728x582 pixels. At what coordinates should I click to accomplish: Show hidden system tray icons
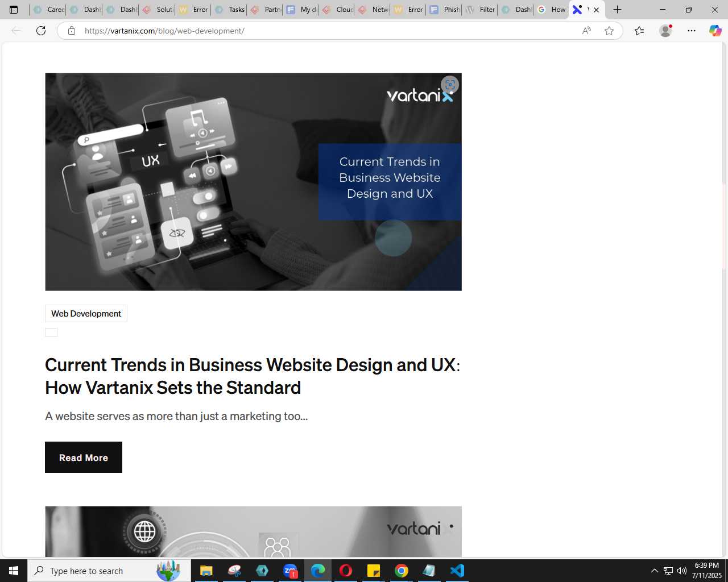click(654, 571)
